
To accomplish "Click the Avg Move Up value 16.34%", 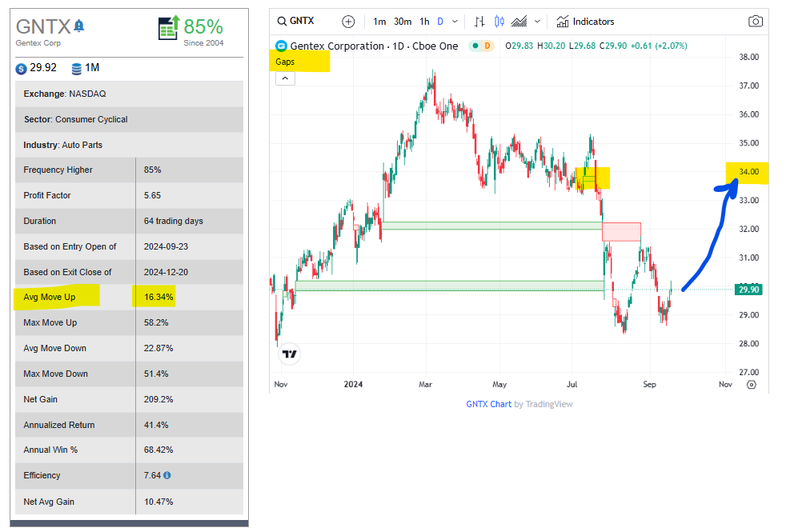I will click(x=158, y=297).
